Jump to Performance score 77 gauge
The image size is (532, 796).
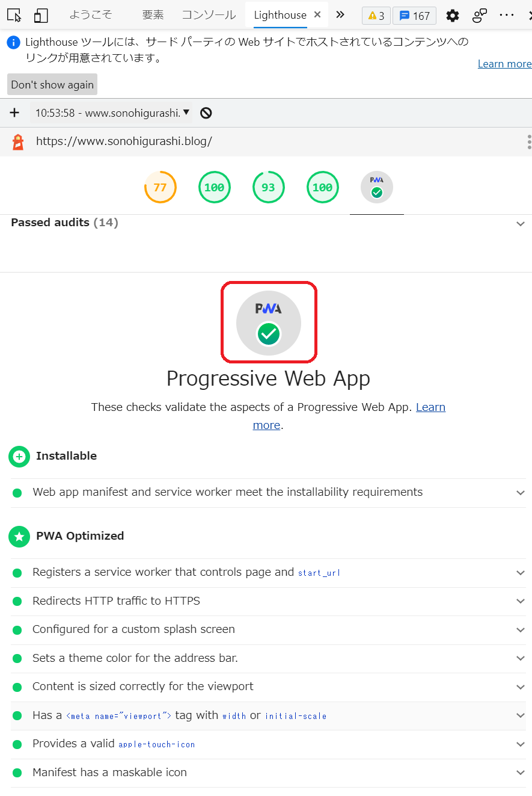click(161, 187)
